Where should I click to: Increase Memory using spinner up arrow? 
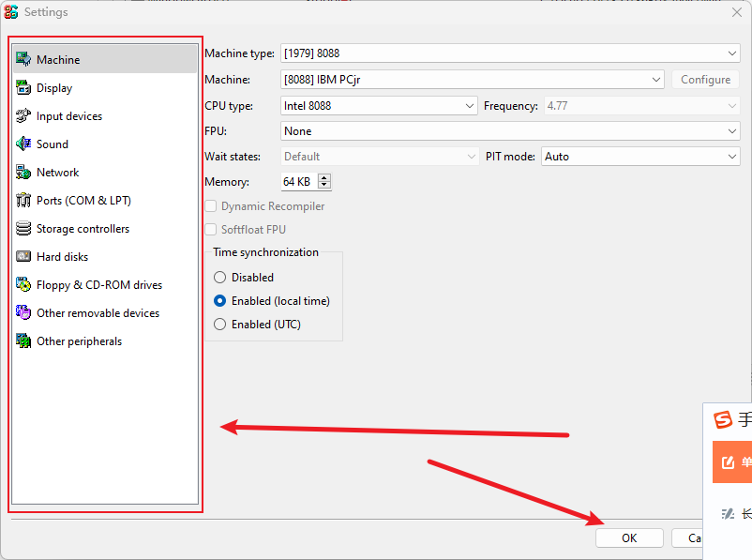coord(324,178)
